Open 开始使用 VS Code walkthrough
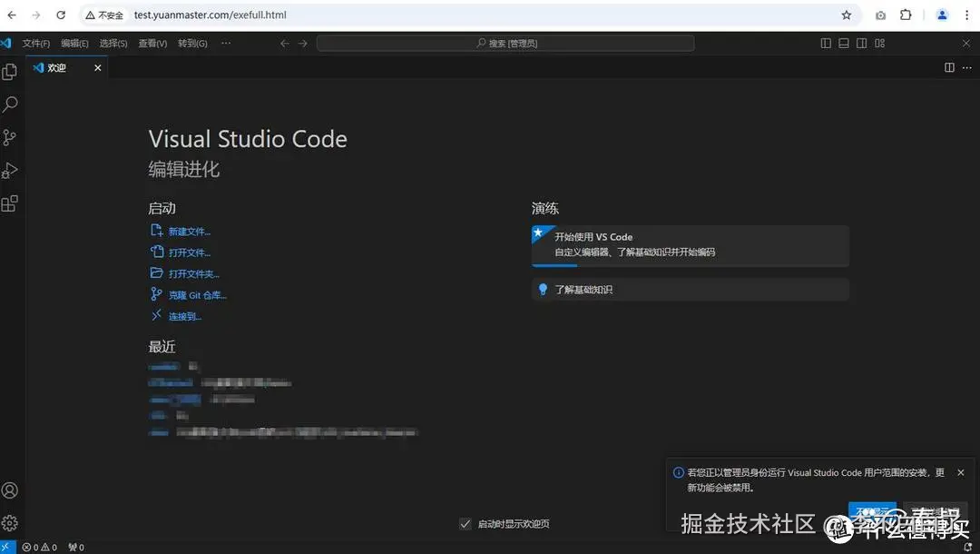 pyautogui.click(x=690, y=246)
